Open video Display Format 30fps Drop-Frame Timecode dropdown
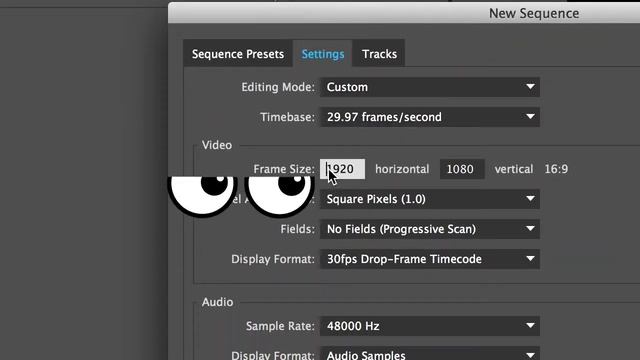 pyautogui.click(x=430, y=259)
